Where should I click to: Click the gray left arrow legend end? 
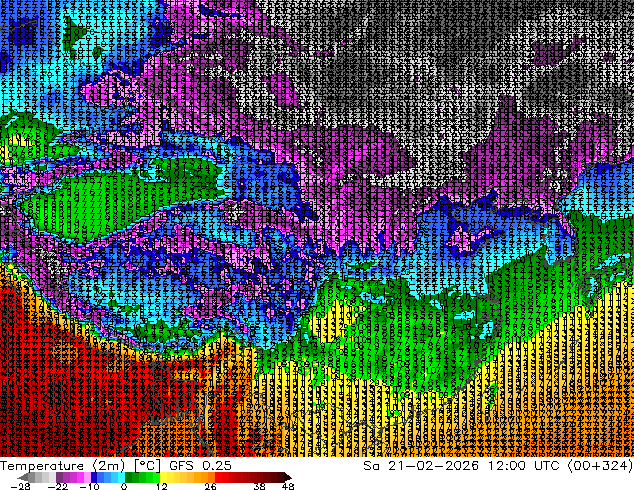(23, 477)
